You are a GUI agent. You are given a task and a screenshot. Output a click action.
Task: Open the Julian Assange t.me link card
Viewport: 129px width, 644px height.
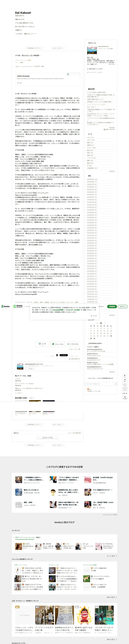coord(48,79)
